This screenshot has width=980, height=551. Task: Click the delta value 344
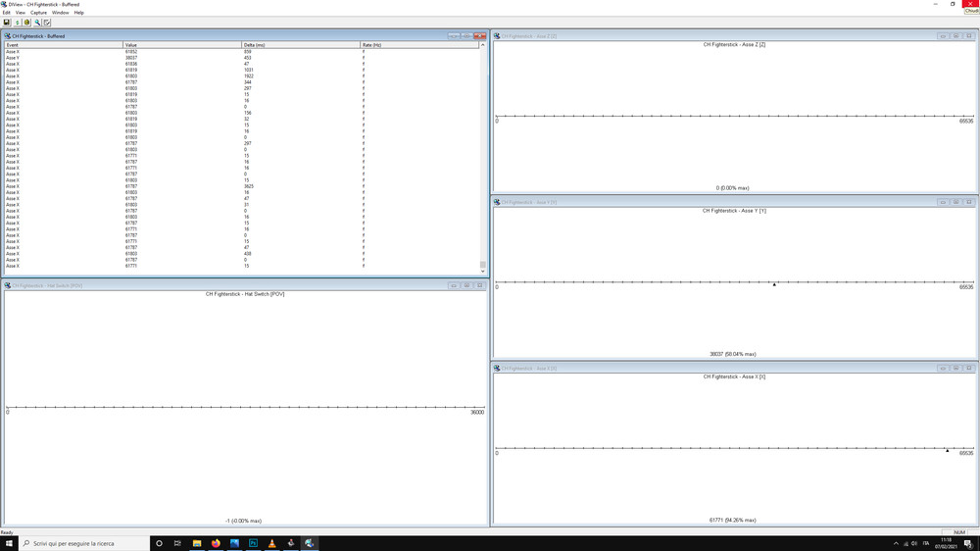click(248, 82)
